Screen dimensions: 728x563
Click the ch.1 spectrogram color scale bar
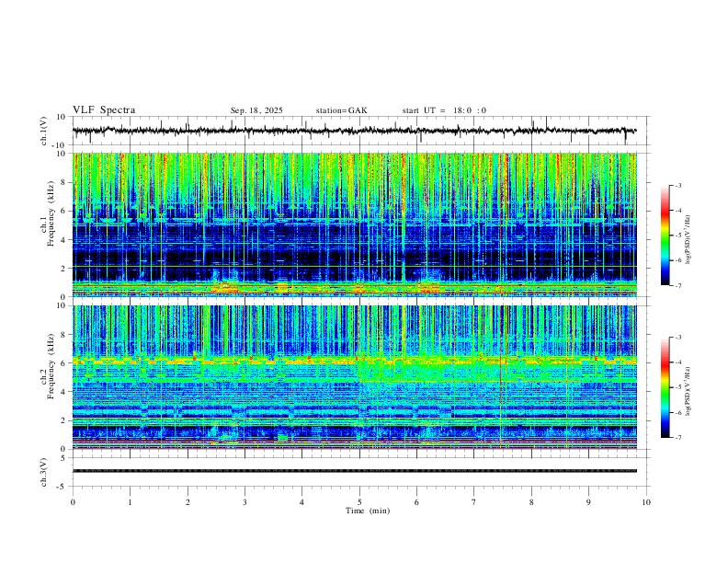[x=665, y=236]
